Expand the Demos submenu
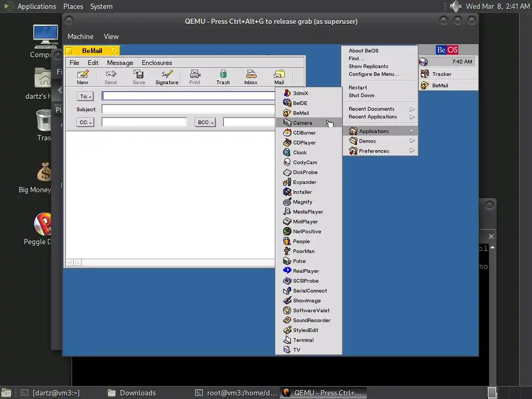Viewport: 532px width, 399px height. point(380,141)
